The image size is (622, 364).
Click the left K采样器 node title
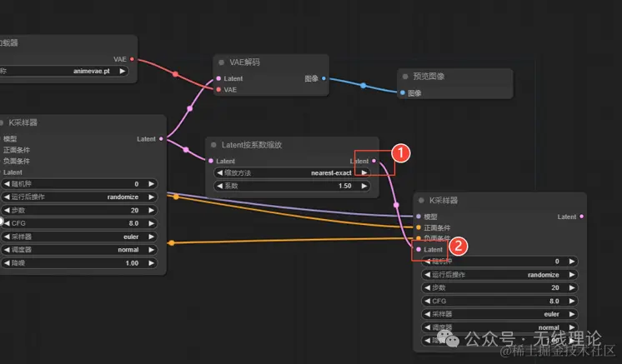tap(23, 122)
